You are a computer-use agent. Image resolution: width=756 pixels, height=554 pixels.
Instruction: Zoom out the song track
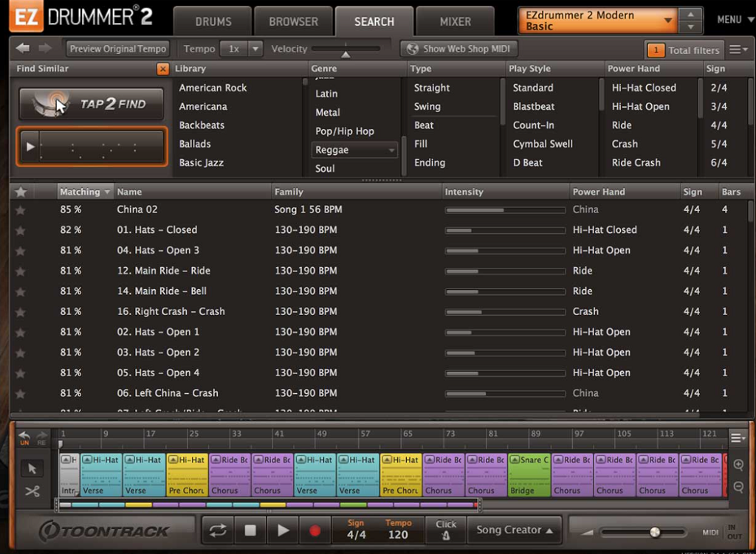(x=738, y=487)
